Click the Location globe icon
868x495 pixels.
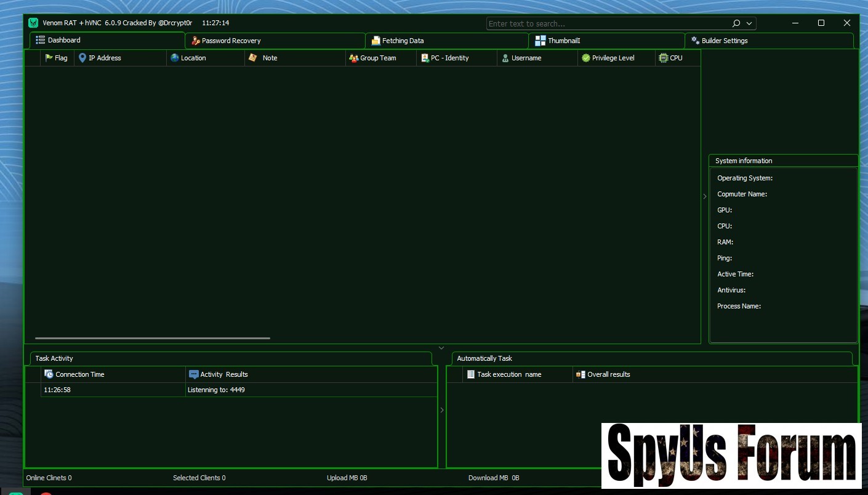(x=175, y=58)
